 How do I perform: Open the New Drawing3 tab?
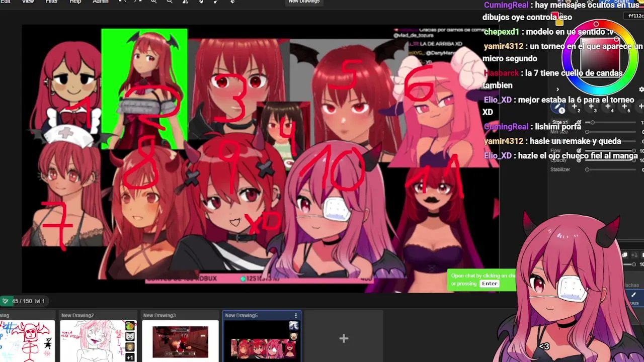point(159,315)
